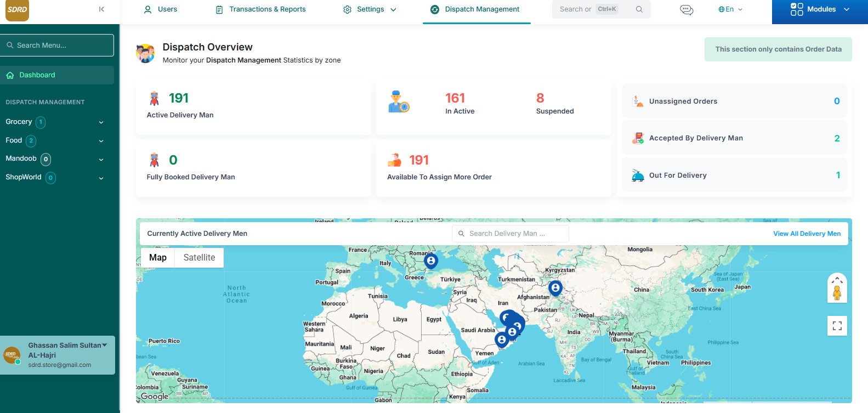Screen dimensions: 868x413
Task: Click the inactive delivery man icon
Action: tap(399, 102)
